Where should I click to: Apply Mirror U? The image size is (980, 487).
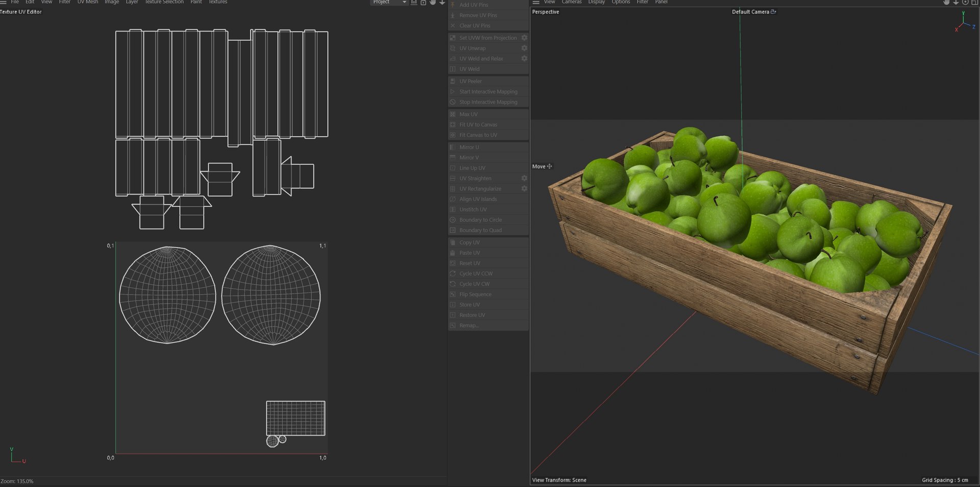[x=488, y=147]
